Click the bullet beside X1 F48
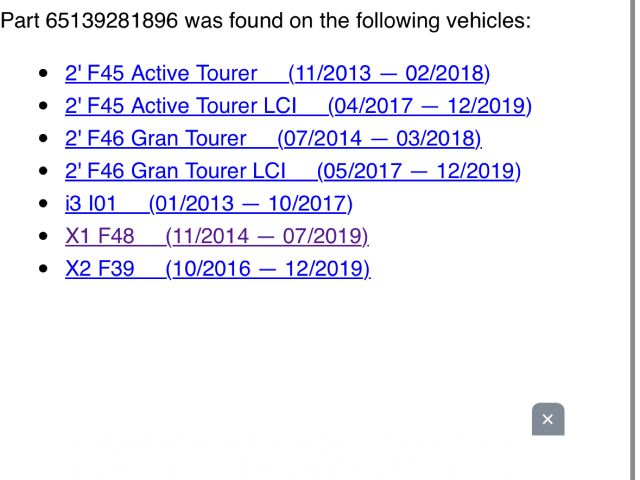Image resolution: width=640 pixels, height=480 pixels. click(x=42, y=237)
